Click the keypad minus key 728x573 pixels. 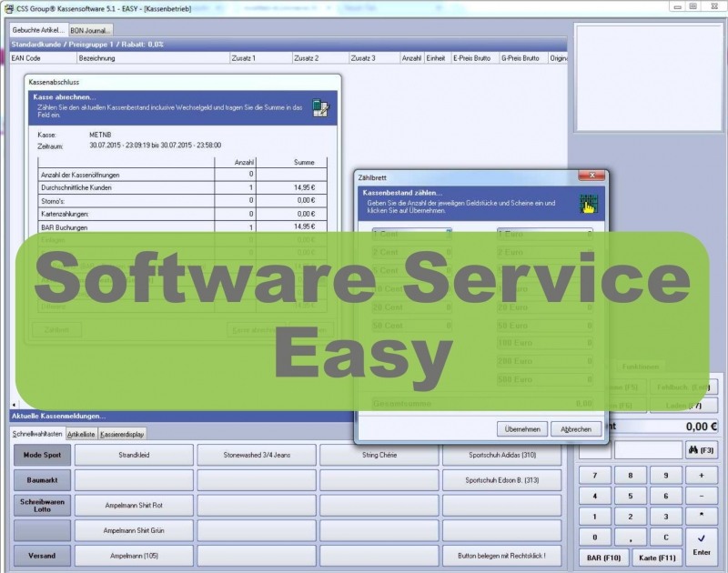[x=701, y=496]
